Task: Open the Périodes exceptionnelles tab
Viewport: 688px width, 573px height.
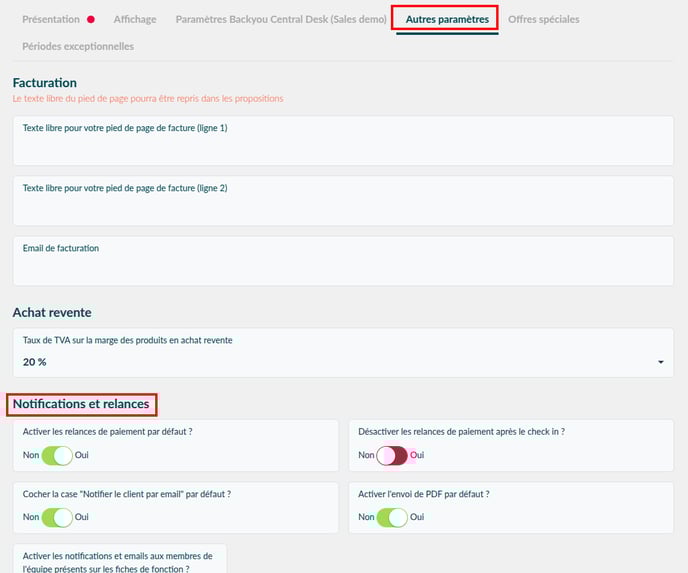Action: tap(78, 47)
